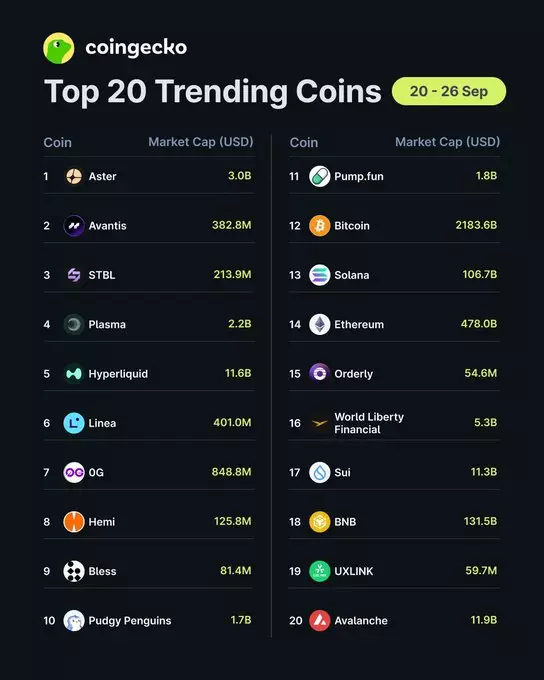Click the 20 - 26 Sep date badge

(449, 91)
